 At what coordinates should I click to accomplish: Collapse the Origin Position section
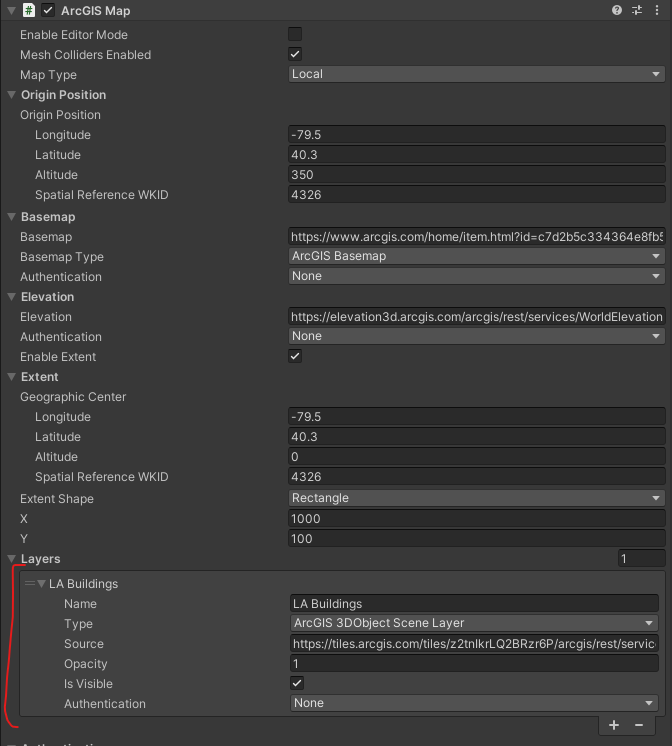pos(12,95)
